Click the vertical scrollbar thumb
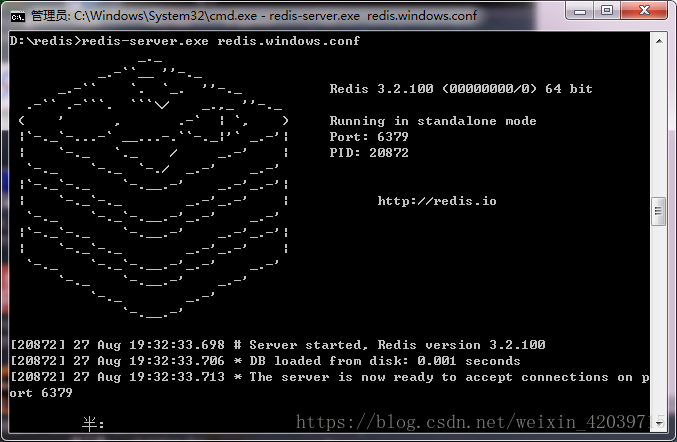 point(658,211)
